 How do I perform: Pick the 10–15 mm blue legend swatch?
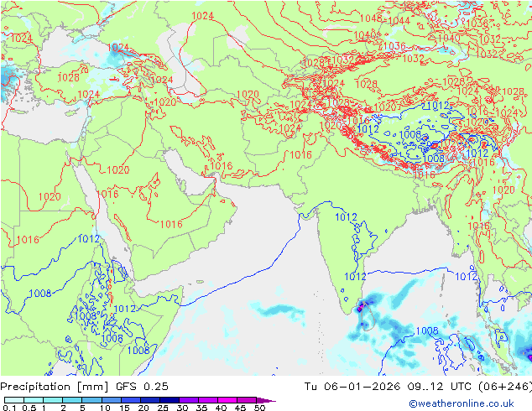[x=112, y=400]
